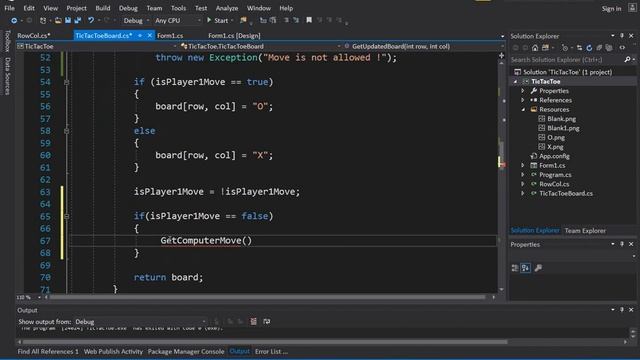Click the Solution Explorer search magnifier icon
The height and width of the screenshot is (360, 640).
click(x=628, y=60)
